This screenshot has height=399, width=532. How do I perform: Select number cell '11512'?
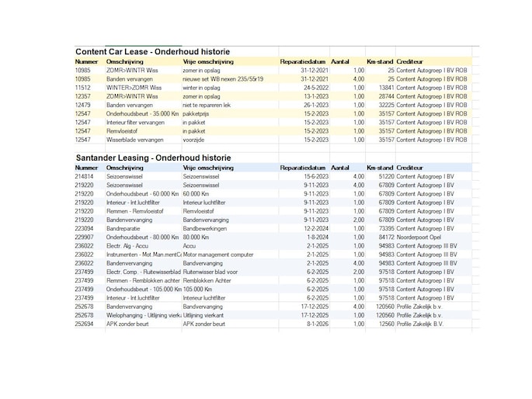[x=83, y=88]
